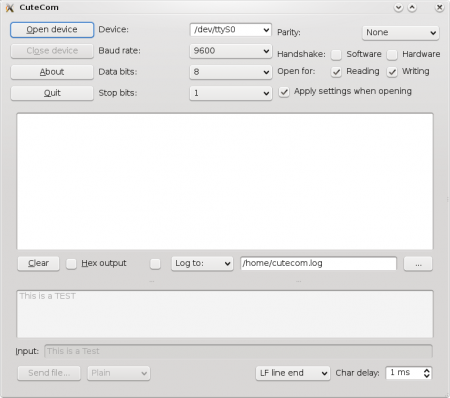Open the Stop bits dropdown

tap(231, 93)
